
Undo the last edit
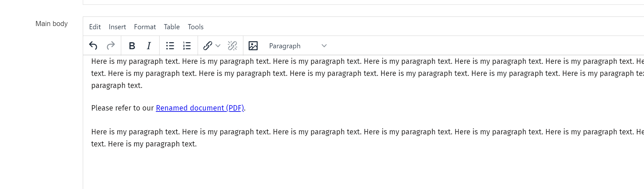click(93, 46)
